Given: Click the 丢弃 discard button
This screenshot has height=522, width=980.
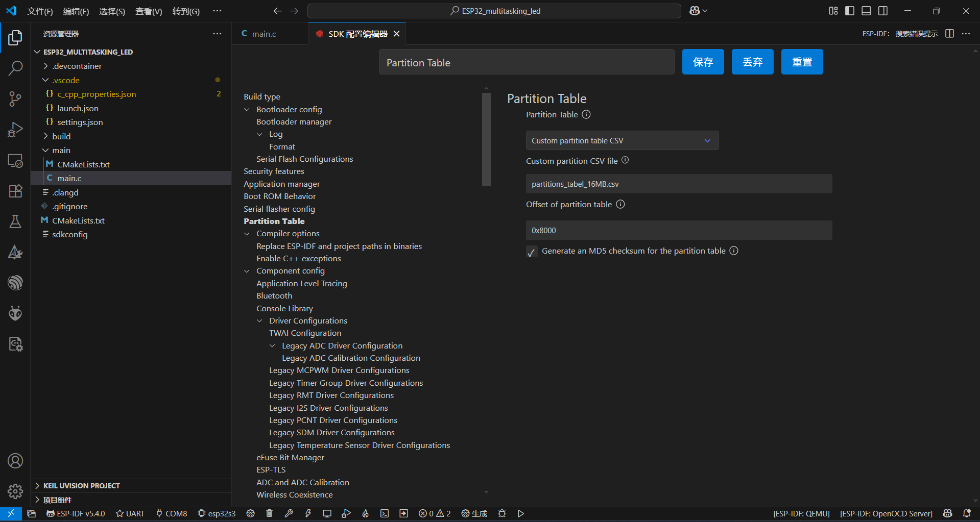Looking at the screenshot, I should click(752, 62).
